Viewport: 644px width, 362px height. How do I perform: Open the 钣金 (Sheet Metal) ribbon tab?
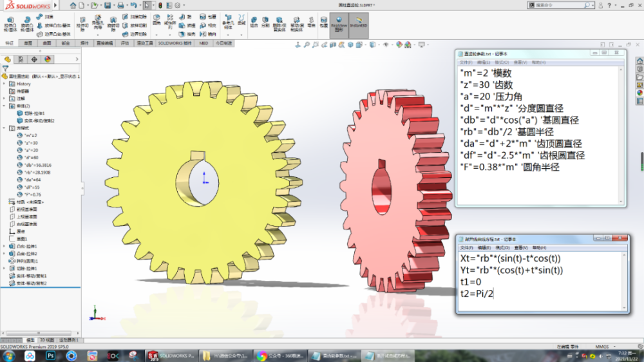coord(66,43)
